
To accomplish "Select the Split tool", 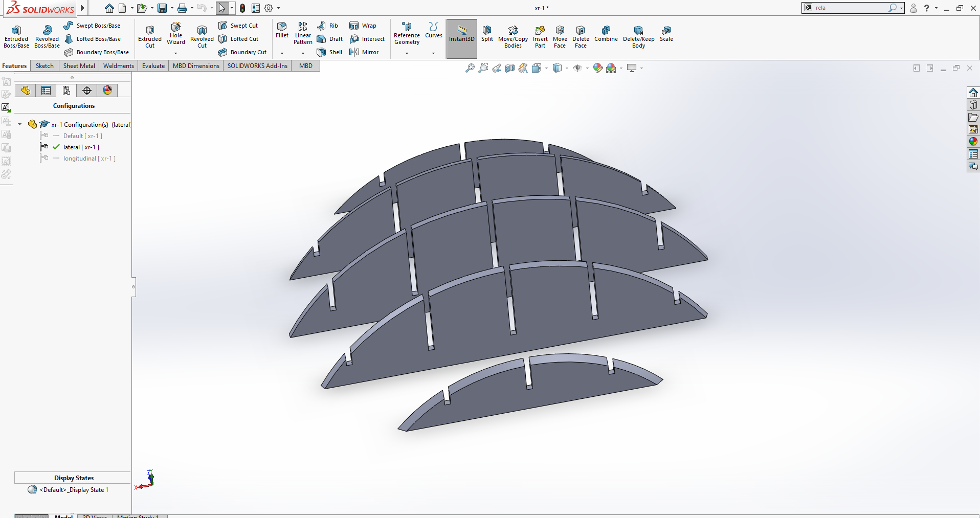I will pyautogui.click(x=487, y=34).
